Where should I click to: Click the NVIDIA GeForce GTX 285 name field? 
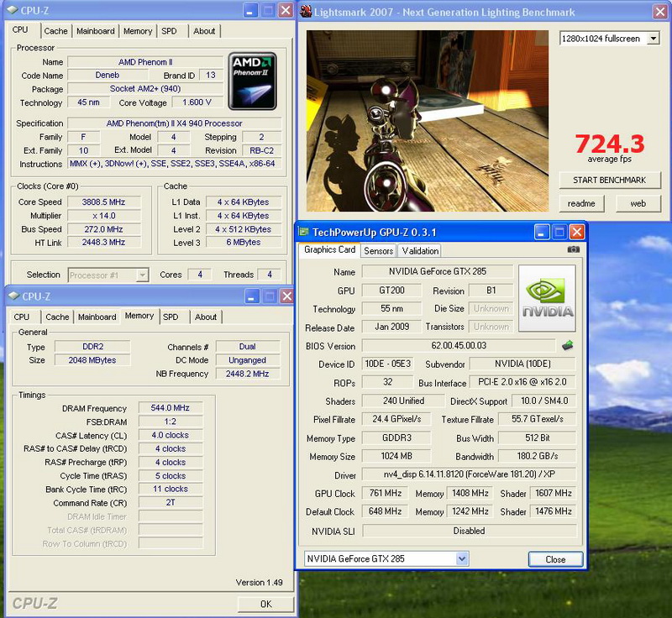coord(438,271)
